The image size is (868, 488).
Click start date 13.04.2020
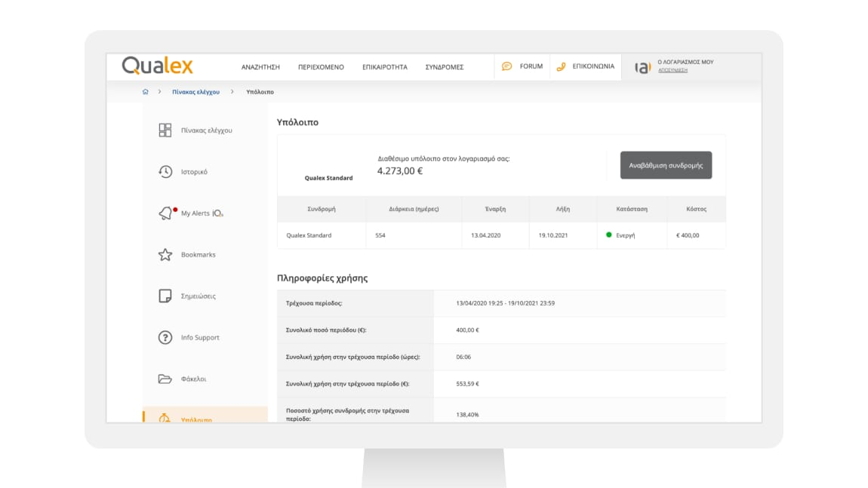[485, 235]
